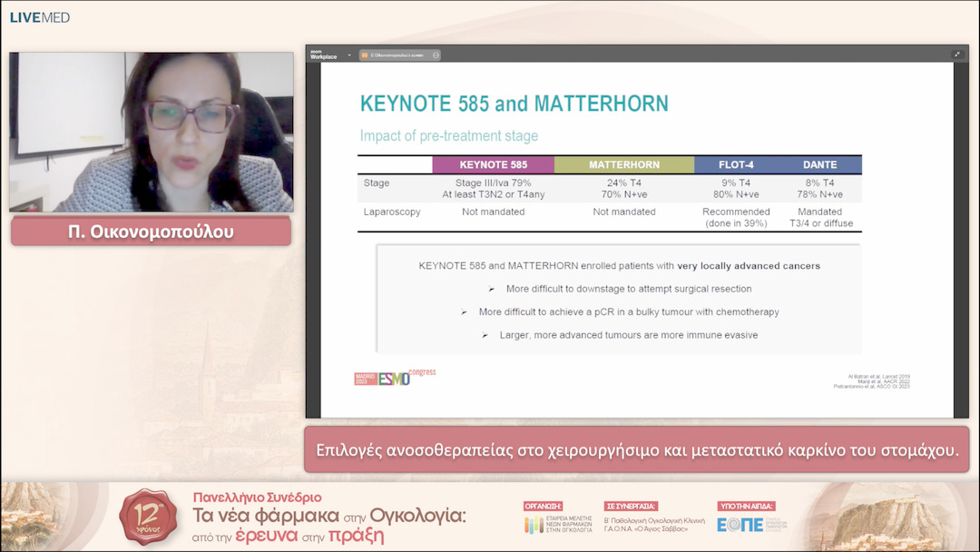This screenshot has height=552, width=980.
Task: Click the speaker name label Π. Οικονομοπούλου
Action: (x=151, y=232)
